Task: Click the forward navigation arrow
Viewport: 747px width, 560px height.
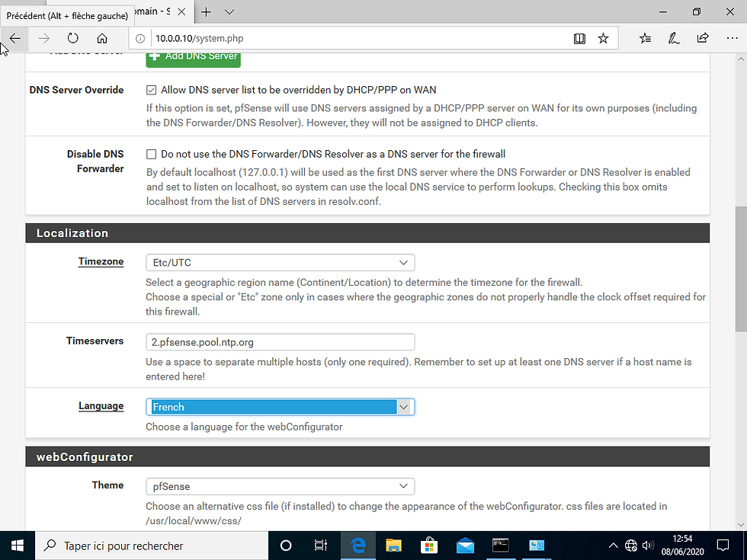Action: [44, 38]
